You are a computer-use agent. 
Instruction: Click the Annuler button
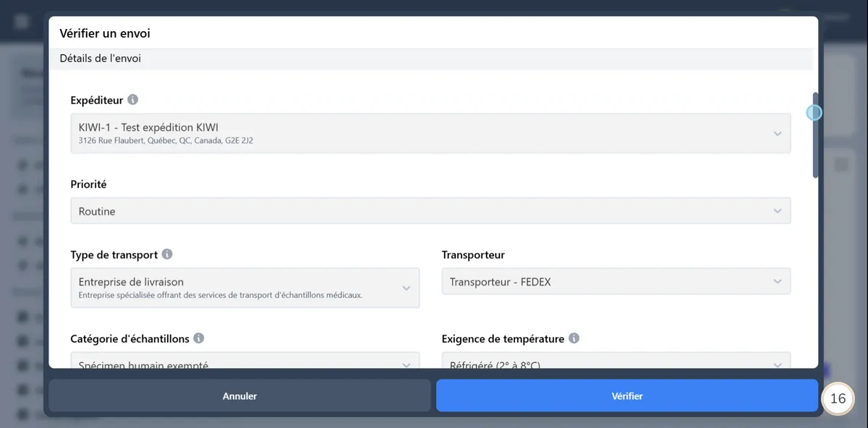[x=239, y=395]
